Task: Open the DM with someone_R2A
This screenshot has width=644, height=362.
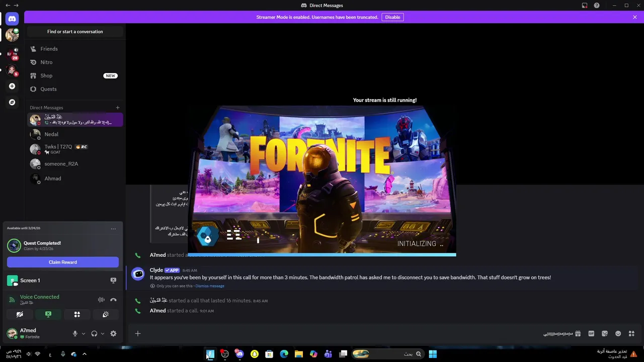Action: tap(75, 164)
